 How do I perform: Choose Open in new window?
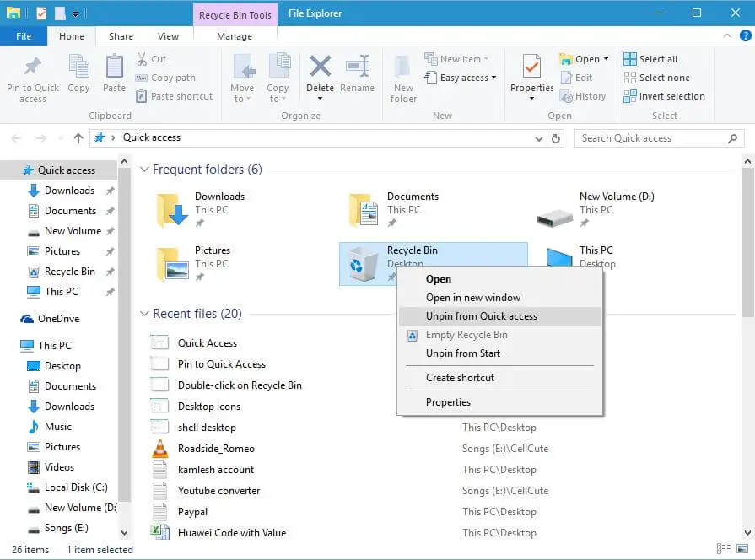499,298
